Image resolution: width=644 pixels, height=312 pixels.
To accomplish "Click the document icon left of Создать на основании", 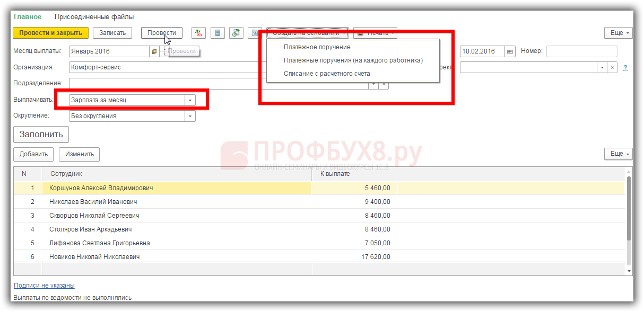I will click(255, 33).
